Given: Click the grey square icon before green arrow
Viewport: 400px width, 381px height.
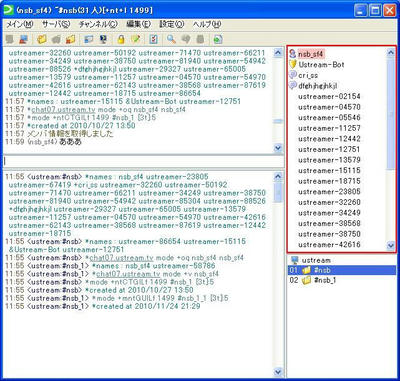Looking at the screenshot, I should [200, 39].
